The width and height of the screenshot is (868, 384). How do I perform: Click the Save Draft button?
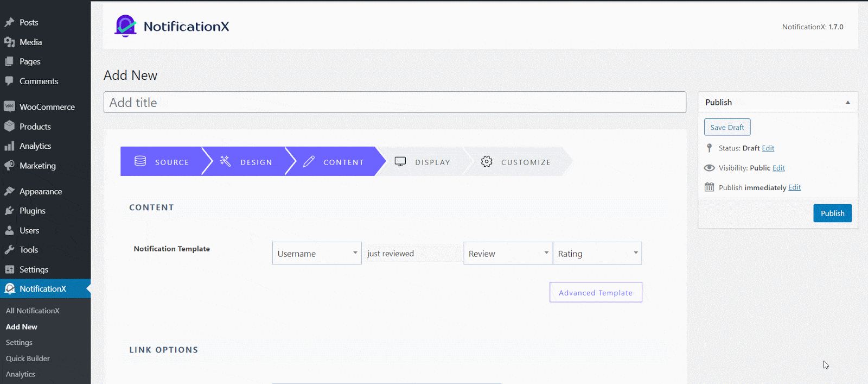pos(727,127)
